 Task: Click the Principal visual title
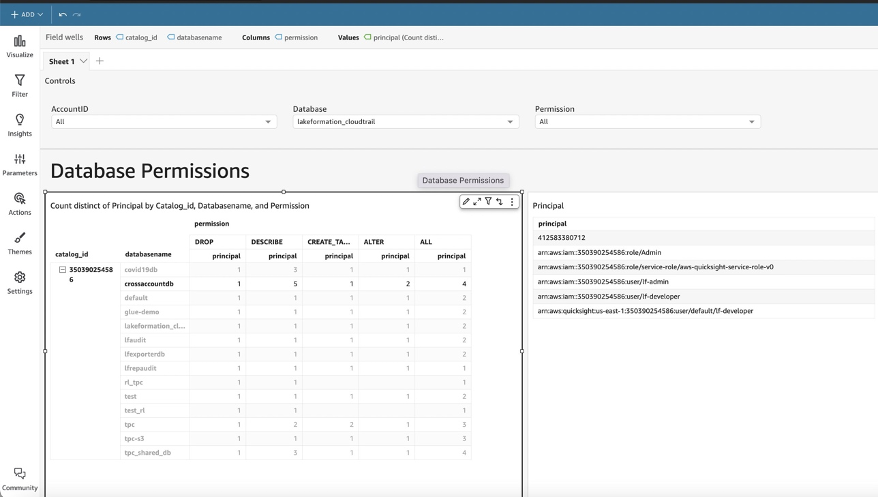click(x=548, y=206)
